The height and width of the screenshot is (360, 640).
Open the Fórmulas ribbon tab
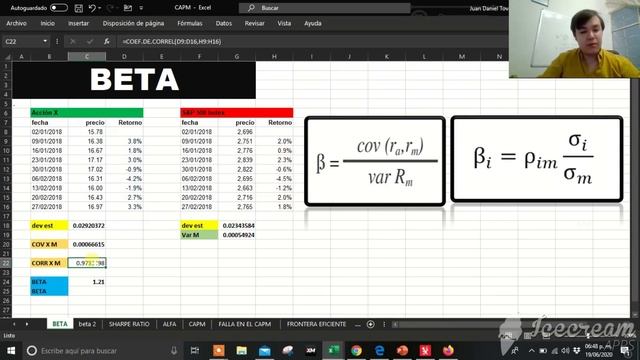190,24
